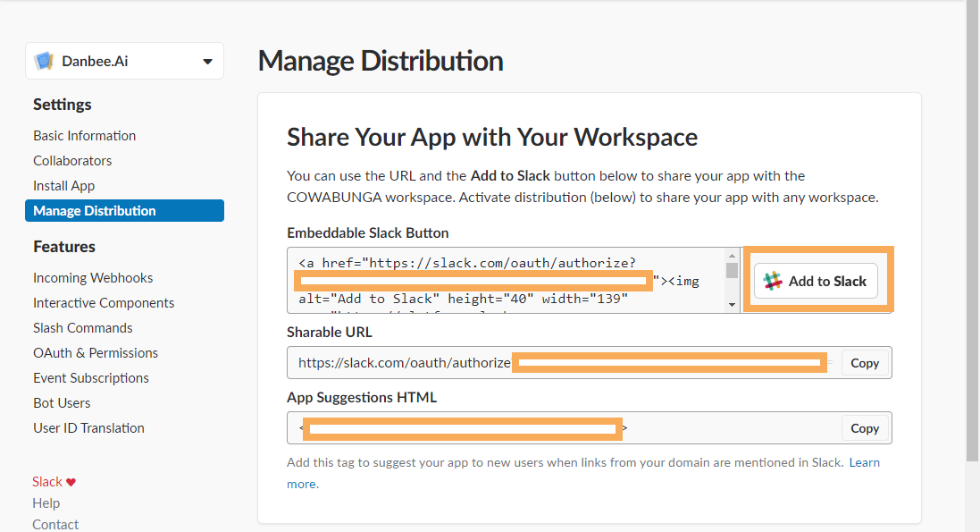This screenshot has height=532, width=980.
Task: Open Interactive Components feature
Action: [104, 303]
